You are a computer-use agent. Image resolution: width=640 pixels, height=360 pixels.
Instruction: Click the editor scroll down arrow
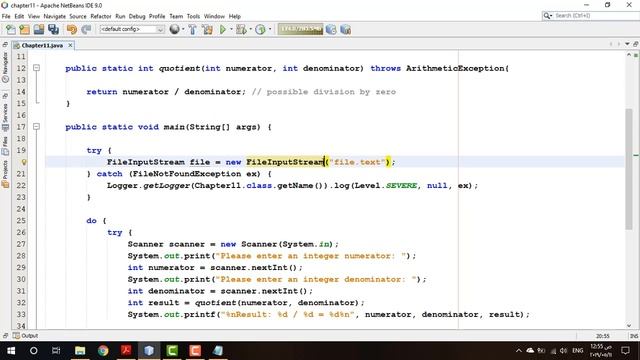pos(629,325)
